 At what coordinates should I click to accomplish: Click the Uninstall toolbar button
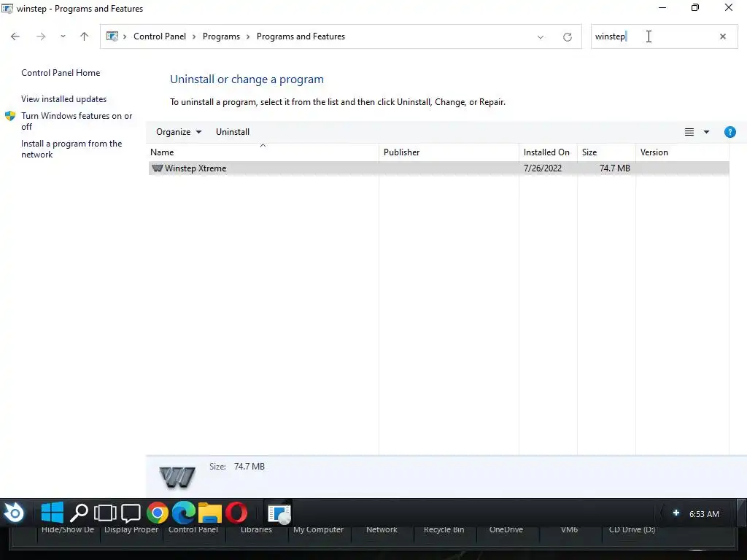pos(233,132)
